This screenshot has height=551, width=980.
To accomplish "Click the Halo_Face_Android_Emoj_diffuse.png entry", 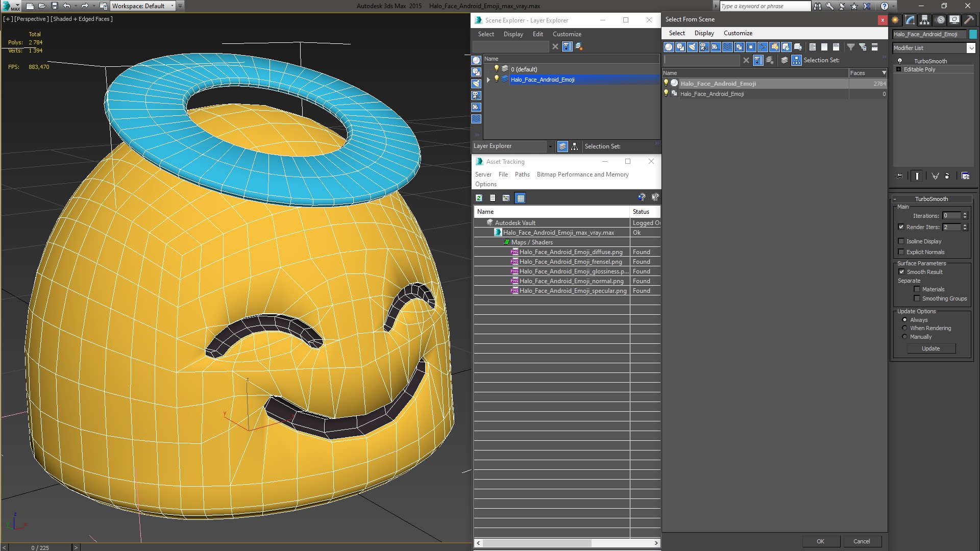I will (570, 252).
